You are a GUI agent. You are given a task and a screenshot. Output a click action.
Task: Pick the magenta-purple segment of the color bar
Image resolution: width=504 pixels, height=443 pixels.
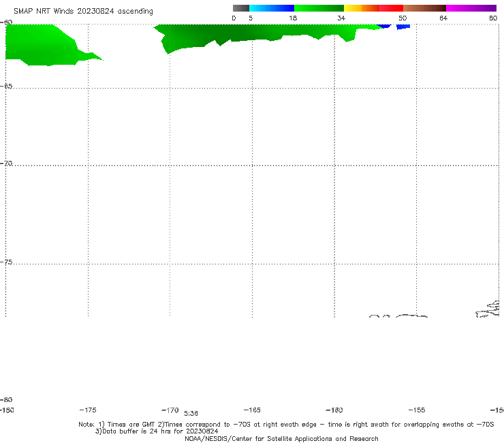click(x=471, y=8)
